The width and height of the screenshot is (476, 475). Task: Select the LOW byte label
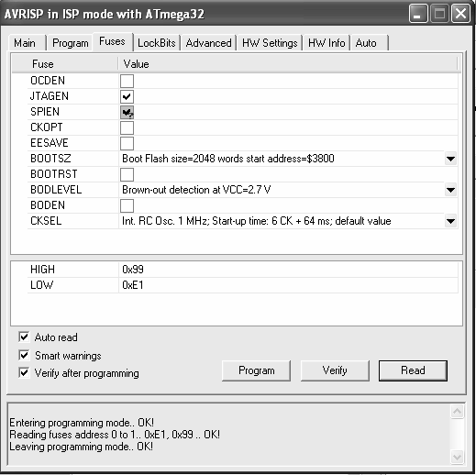pos(41,285)
